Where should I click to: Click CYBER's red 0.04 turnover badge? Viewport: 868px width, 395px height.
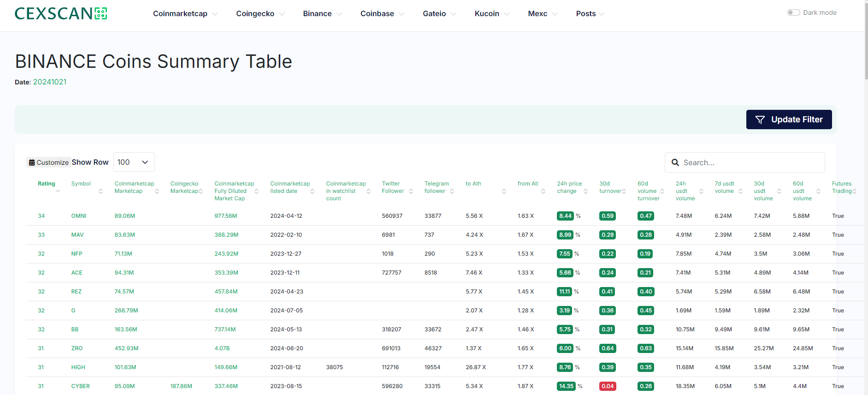pos(608,386)
